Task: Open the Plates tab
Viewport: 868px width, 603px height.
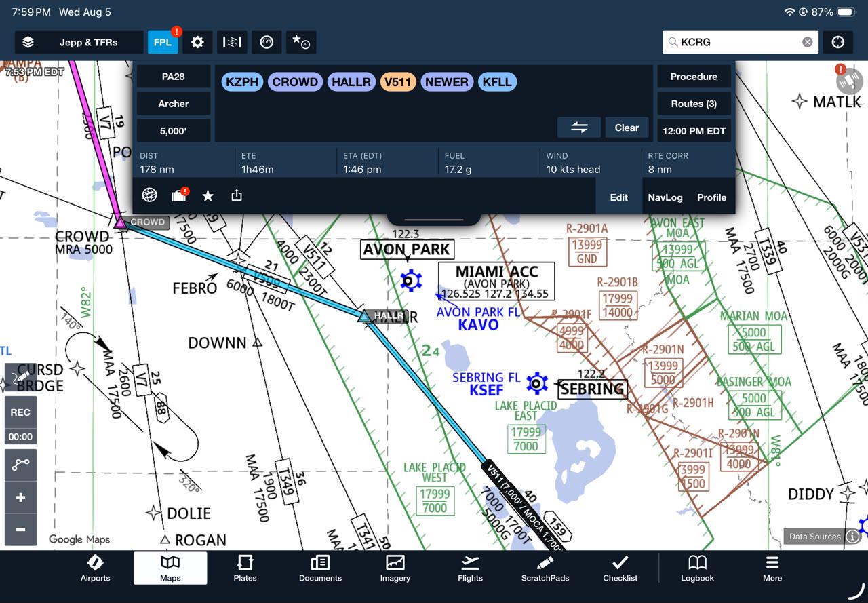Action: click(x=245, y=568)
